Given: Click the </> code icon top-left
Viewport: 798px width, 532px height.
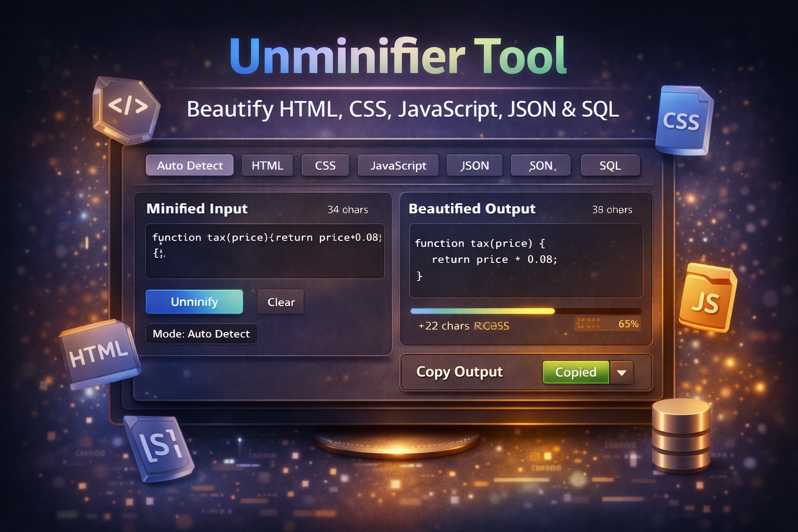Looking at the screenshot, I should click(x=126, y=108).
